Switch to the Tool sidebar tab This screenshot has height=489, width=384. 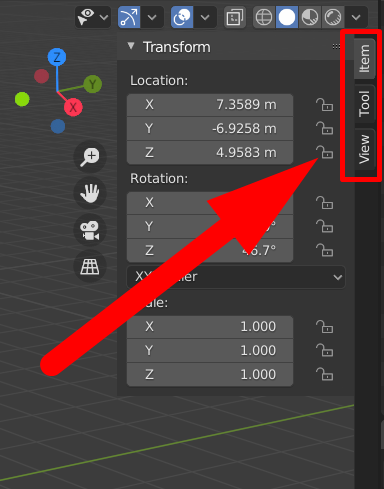tap(365, 104)
